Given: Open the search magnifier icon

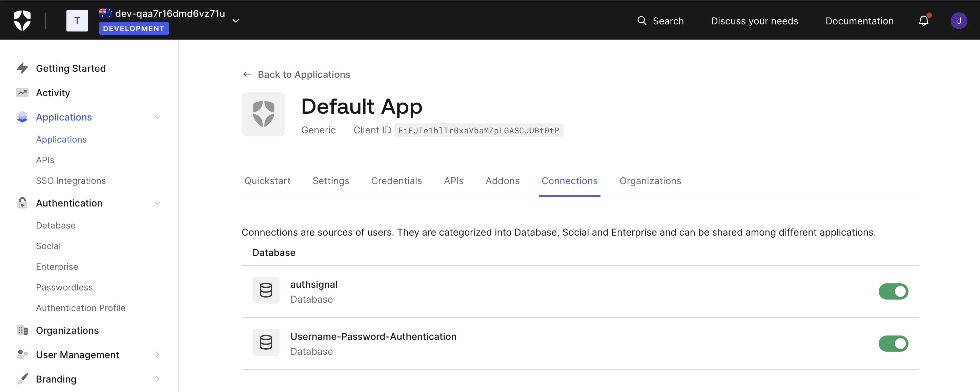Looking at the screenshot, I should coord(642,21).
